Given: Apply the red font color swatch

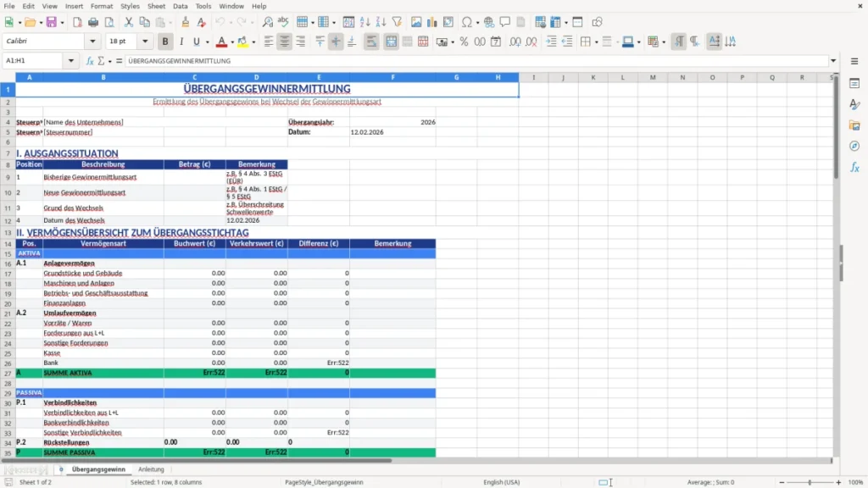Looking at the screenshot, I should point(221,42).
